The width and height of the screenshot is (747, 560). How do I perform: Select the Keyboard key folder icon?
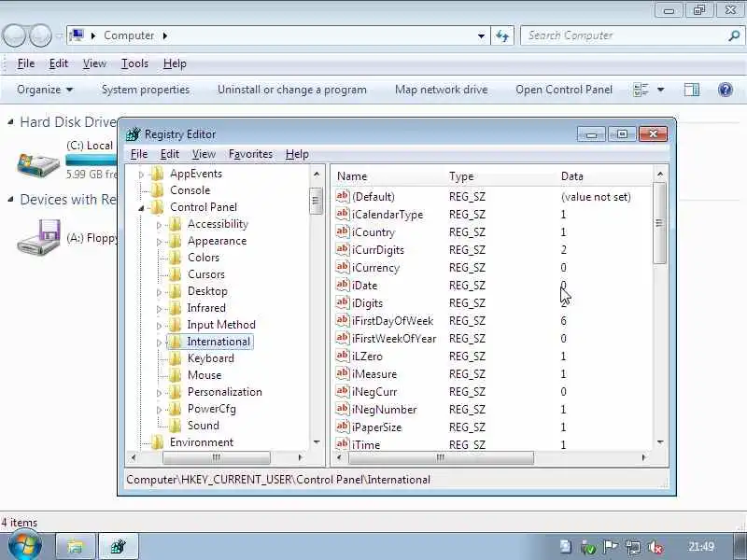point(175,358)
